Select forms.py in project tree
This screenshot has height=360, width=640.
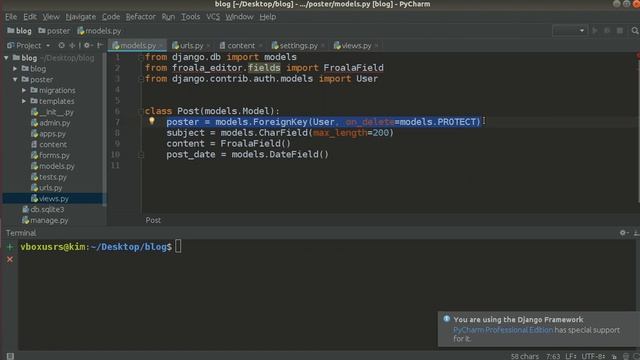tap(50, 155)
